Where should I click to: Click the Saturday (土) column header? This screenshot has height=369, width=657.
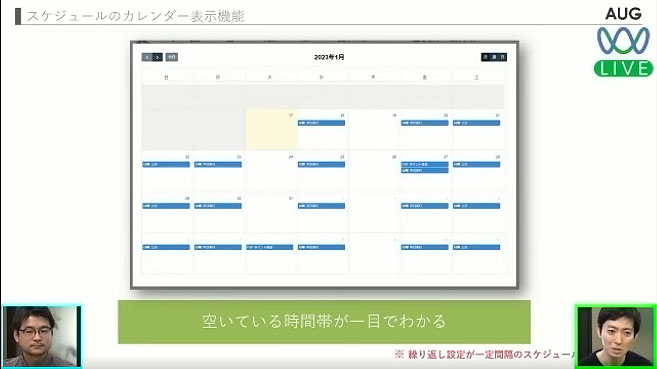[x=476, y=77]
